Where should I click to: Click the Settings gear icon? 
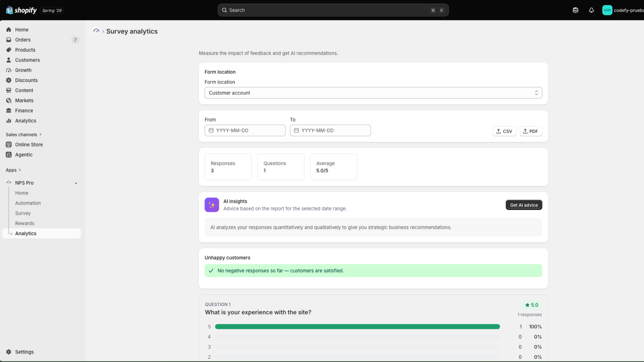pos(9,352)
